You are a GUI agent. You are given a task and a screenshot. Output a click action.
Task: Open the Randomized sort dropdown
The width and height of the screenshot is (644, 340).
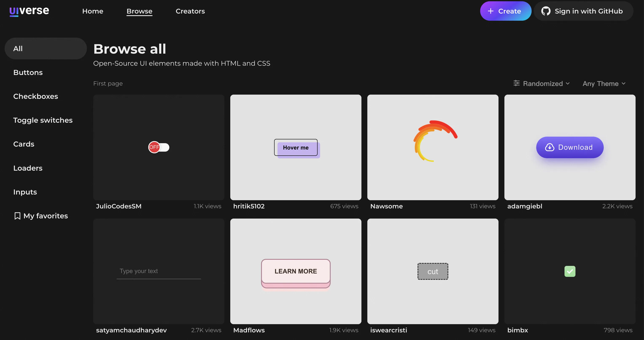click(x=543, y=84)
